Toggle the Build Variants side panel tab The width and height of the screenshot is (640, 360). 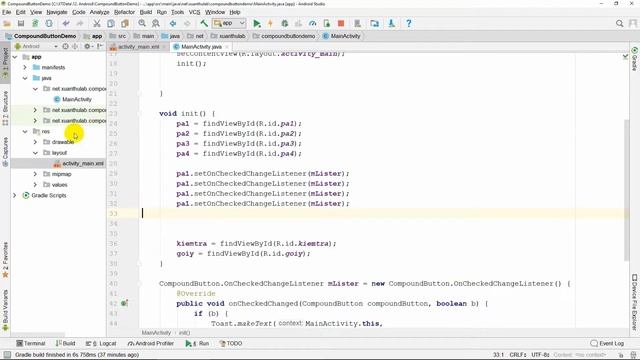[5, 311]
